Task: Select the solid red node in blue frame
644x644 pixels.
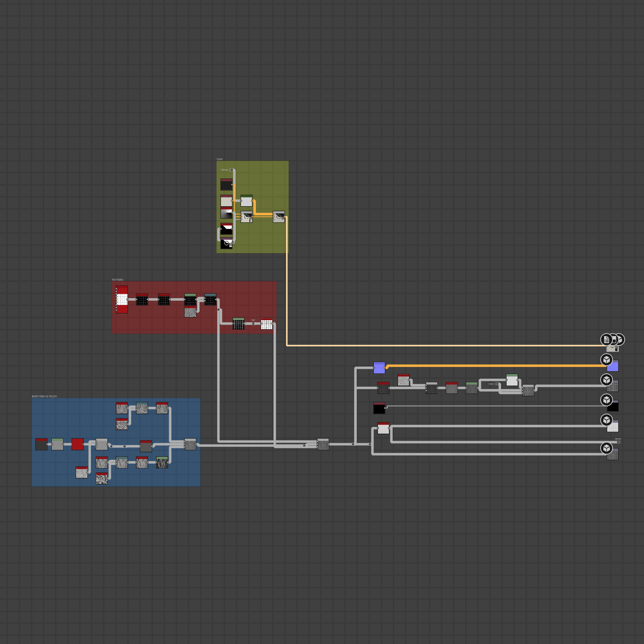Action: (x=77, y=444)
